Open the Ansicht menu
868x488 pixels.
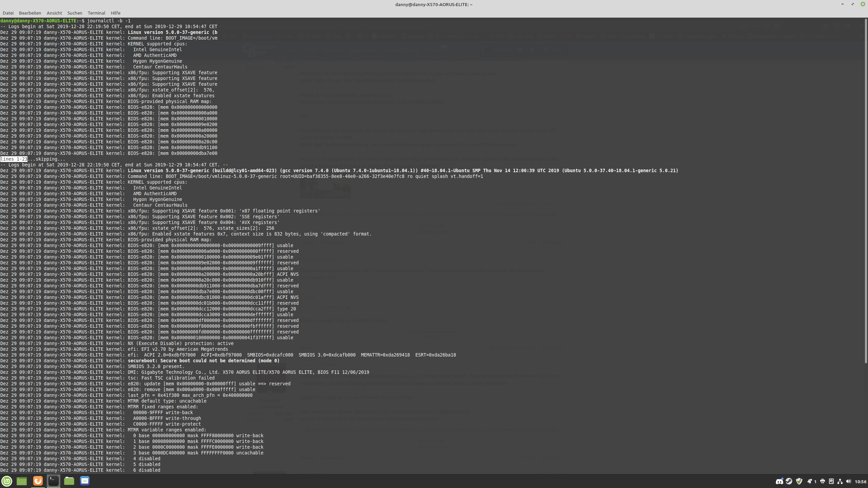coord(54,13)
